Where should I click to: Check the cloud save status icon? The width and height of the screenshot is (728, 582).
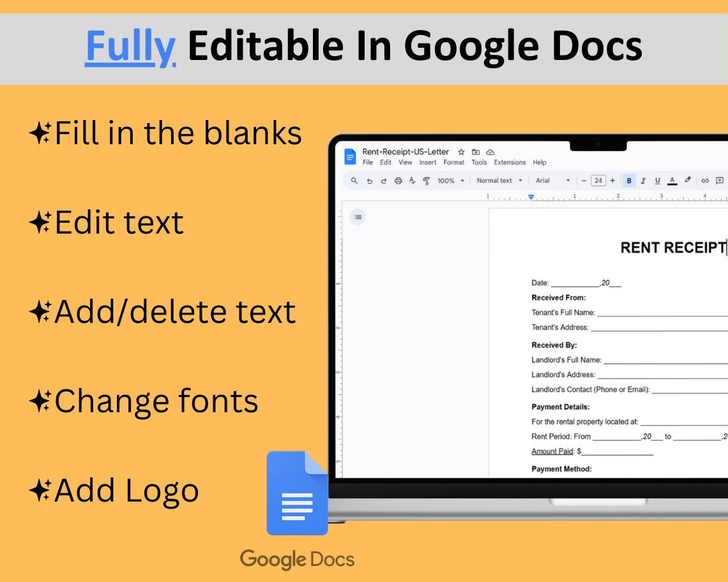coord(490,152)
